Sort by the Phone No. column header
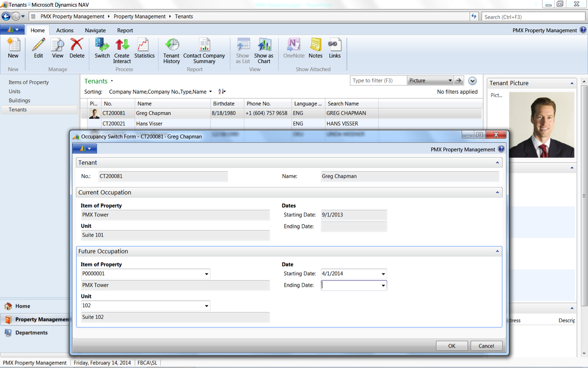This screenshot has width=588, height=368. click(x=268, y=104)
